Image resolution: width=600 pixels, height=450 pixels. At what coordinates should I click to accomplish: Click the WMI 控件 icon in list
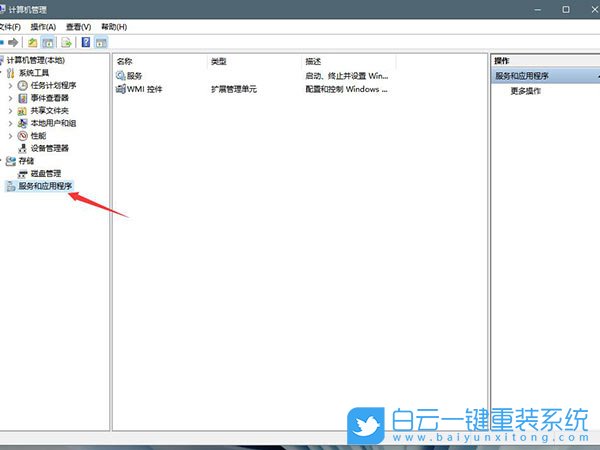coord(121,89)
